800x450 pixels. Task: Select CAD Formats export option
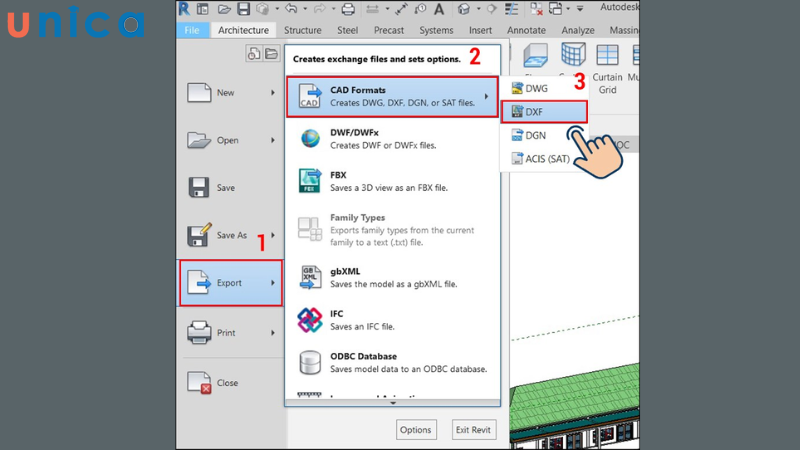[x=392, y=96]
